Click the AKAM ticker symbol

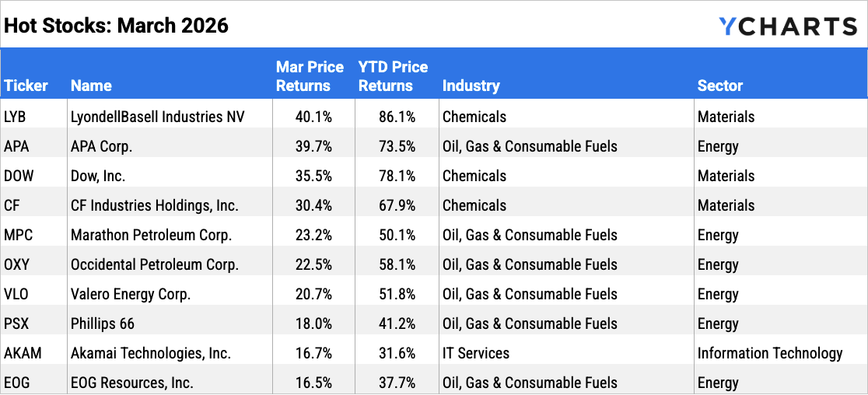tap(23, 353)
